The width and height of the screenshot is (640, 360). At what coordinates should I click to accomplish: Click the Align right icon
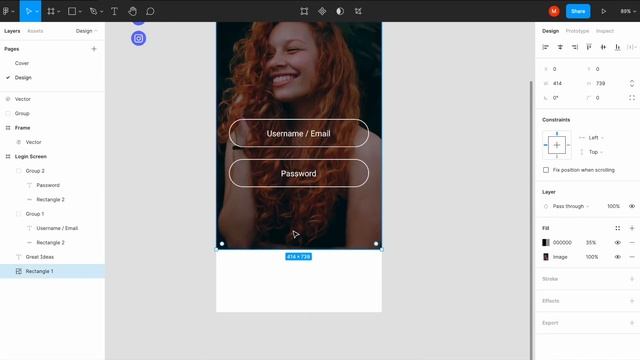pyautogui.click(x=575, y=47)
